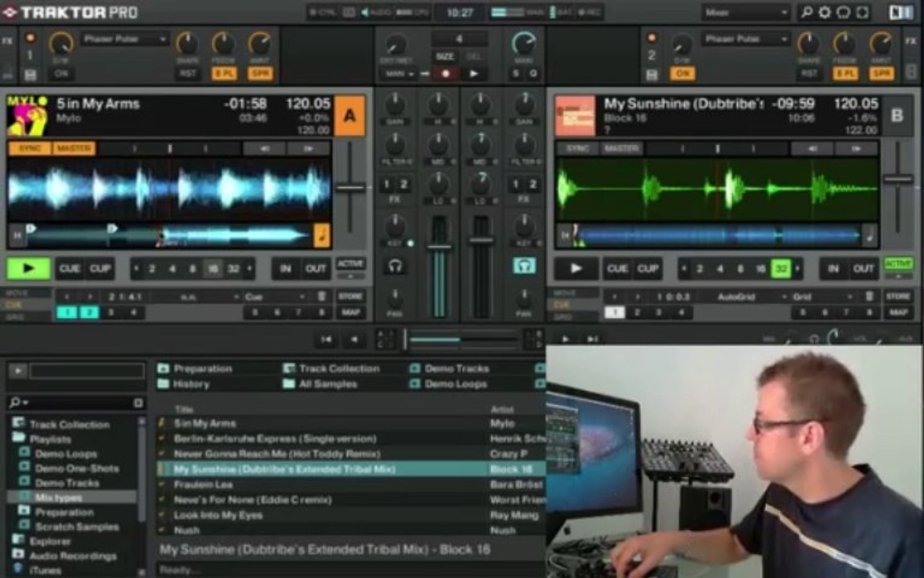
Task: Open Preferences gear icon in the header
Action: [x=825, y=12]
